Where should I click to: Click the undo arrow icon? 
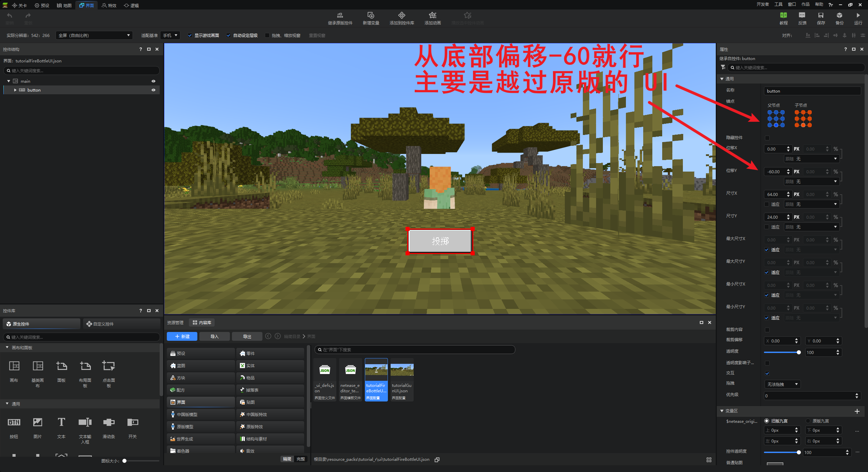point(9,15)
